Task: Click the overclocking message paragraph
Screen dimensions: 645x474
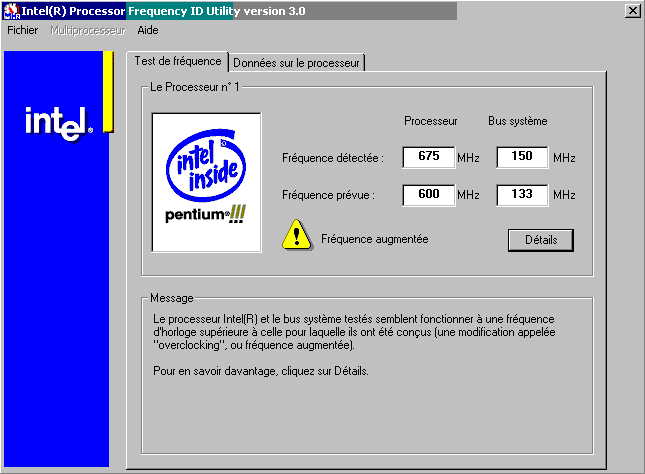Action: pyautogui.click(x=354, y=332)
